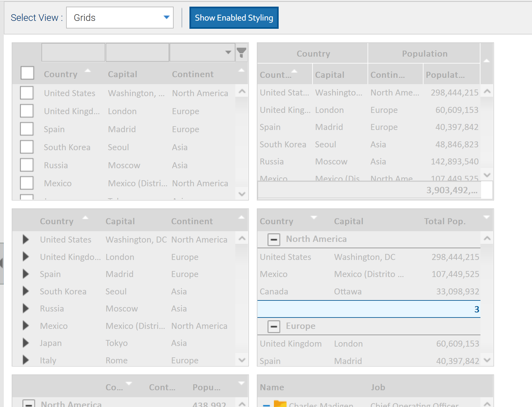Check the United States row checkbox
532x407 pixels.
point(27,93)
